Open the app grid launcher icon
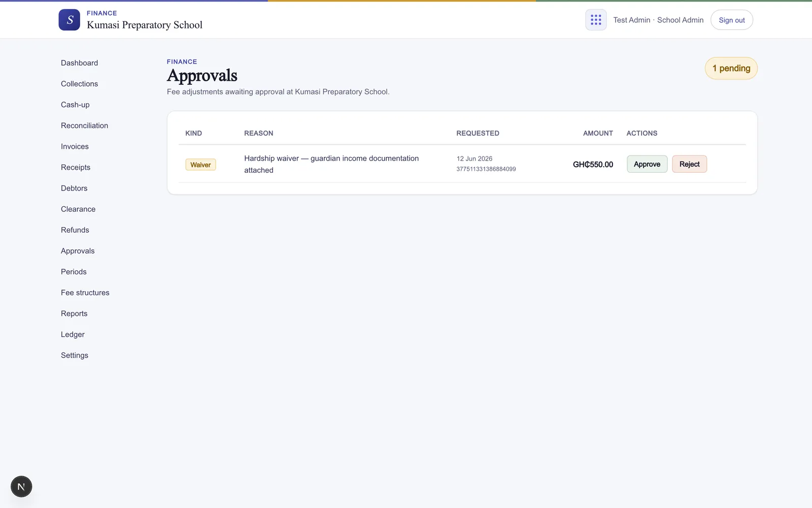Image resolution: width=812 pixels, height=508 pixels. (x=596, y=20)
